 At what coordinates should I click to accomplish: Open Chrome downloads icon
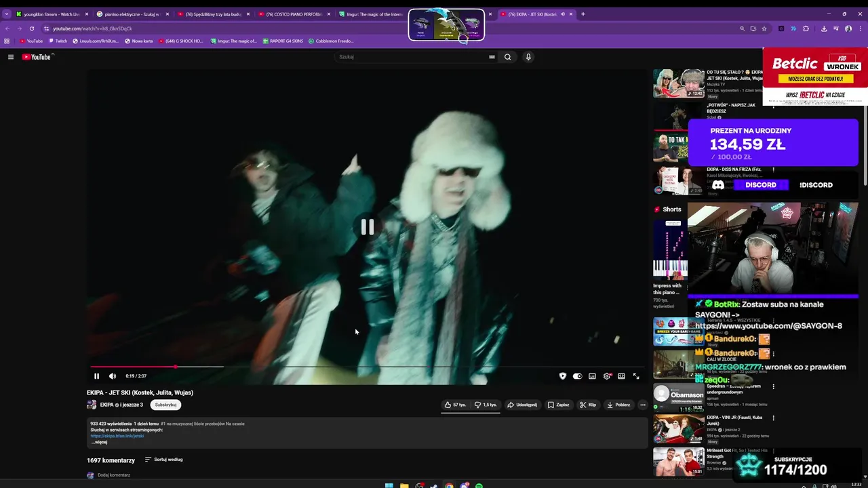pos(823,28)
